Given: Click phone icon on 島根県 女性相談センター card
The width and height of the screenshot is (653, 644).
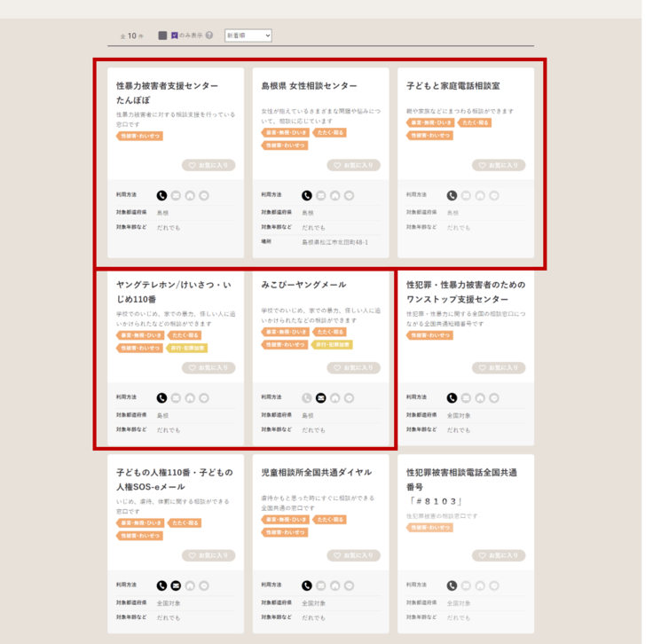Looking at the screenshot, I should click(x=307, y=195).
